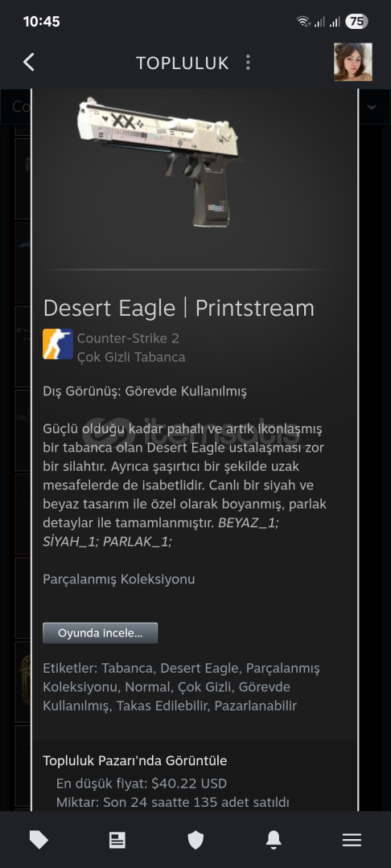The height and width of the screenshot is (868, 391).
Task: Open the store tag icon tab
Action: pos(39,841)
